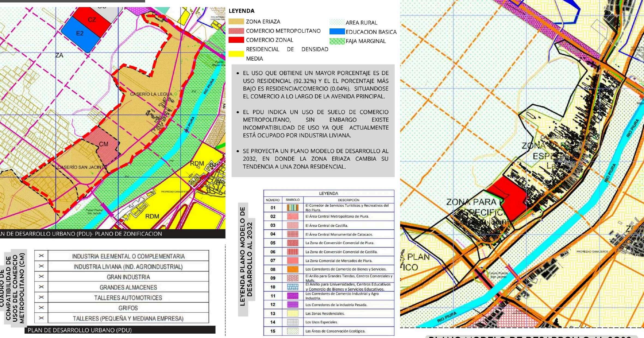Click blue symbol for row 10 Anillo Universidades
Image resolution: width=644 pixels, height=338 pixels.
293,287
